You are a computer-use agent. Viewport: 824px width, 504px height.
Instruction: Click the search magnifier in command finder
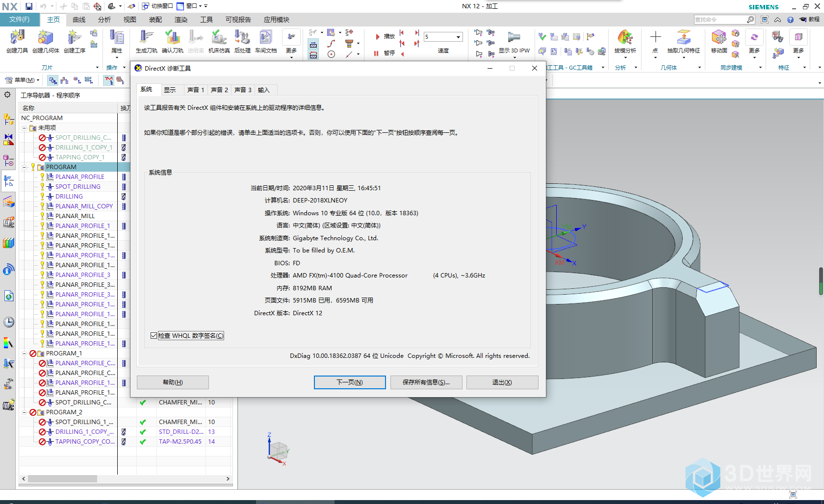tap(750, 20)
